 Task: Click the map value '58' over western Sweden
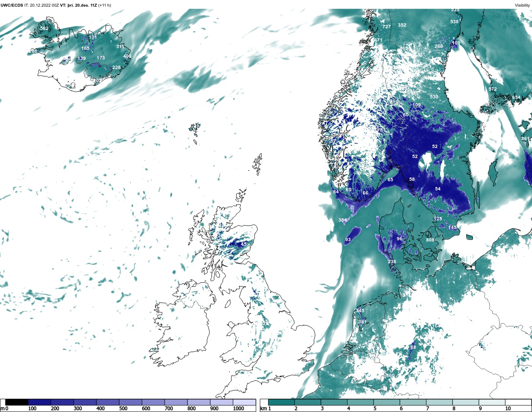click(x=412, y=180)
